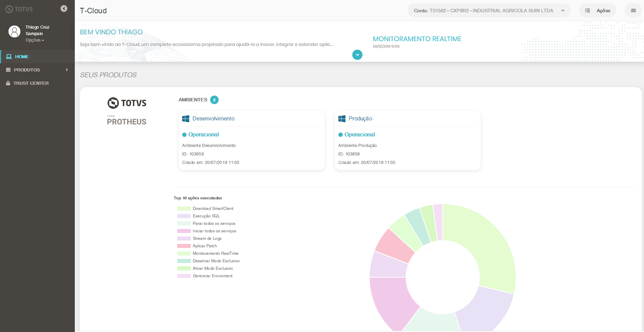
Task: Toggle Aplicar Patch legend swatch
Action: [x=184, y=246]
